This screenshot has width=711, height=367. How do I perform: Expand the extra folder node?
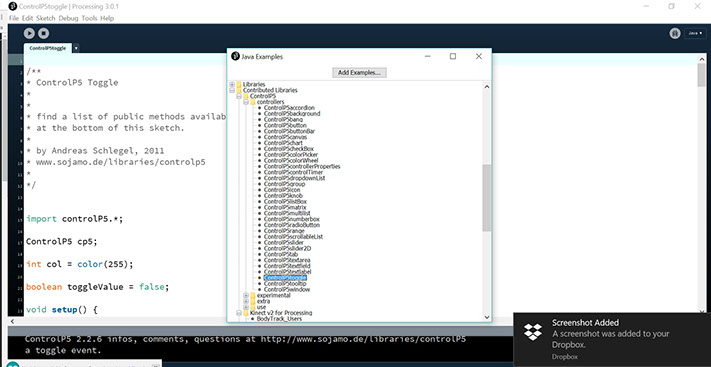pos(246,301)
